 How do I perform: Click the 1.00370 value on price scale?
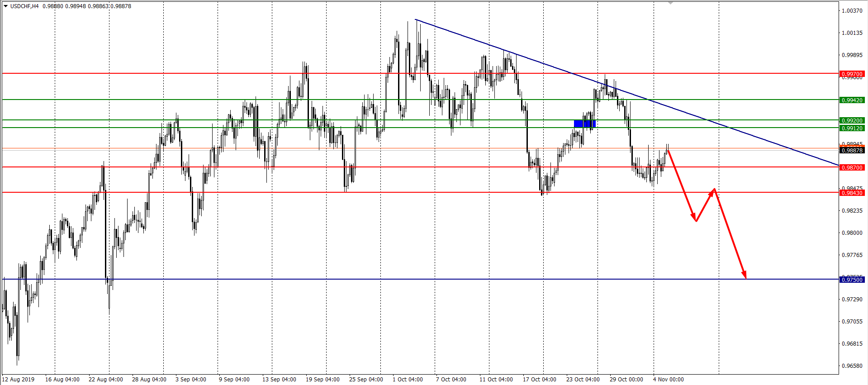click(x=852, y=10)
